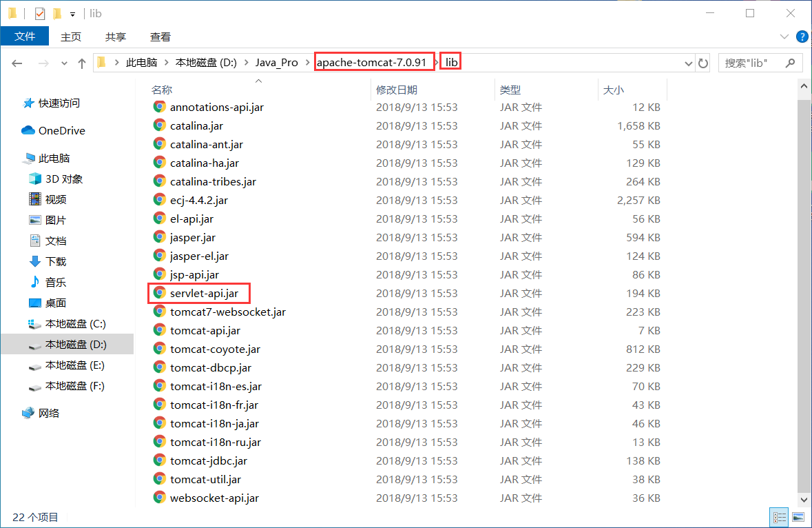Click the search magnifier icon
The width and height of the screenshot is (812, 528).
[x=790, y=63]
